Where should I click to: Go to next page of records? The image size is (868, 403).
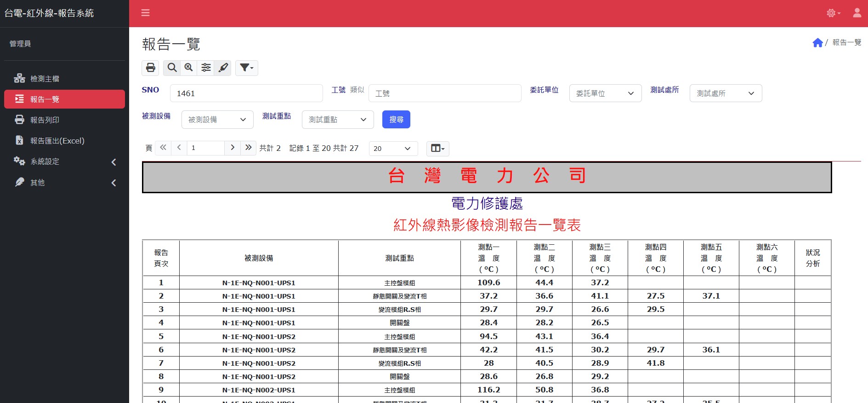coord(233,148)
